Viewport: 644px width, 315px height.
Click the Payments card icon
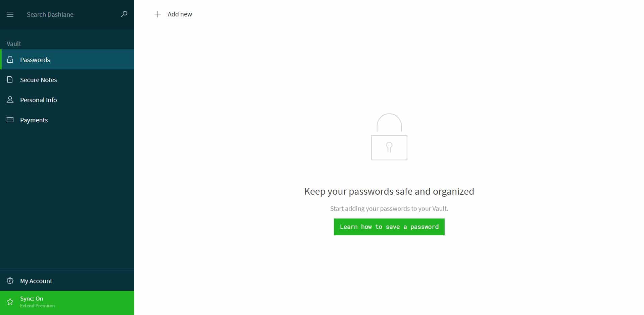[10, 120]
